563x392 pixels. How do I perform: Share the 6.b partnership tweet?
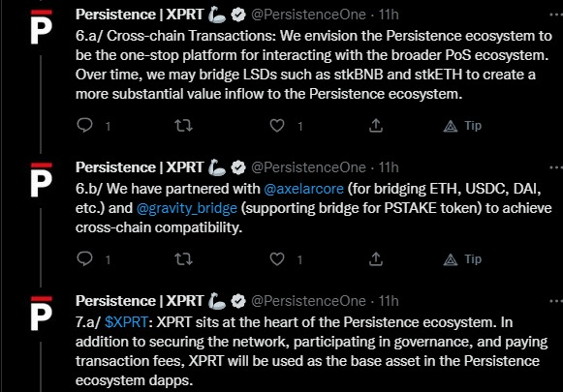(376, 258)
